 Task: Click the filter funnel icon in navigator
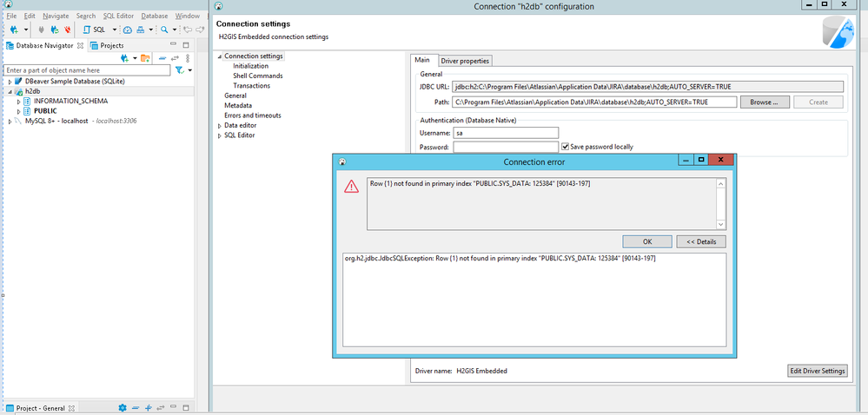point(179,70)
